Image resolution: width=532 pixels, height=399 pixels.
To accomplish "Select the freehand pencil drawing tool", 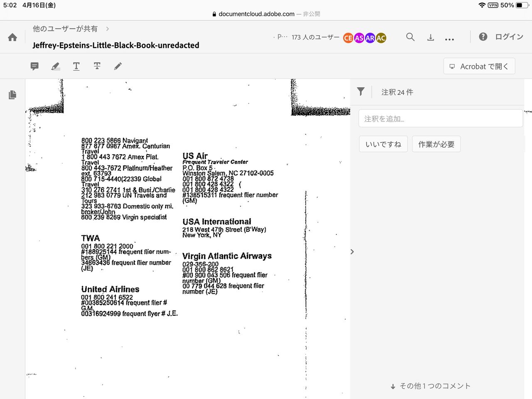I will tap(118, 66).
